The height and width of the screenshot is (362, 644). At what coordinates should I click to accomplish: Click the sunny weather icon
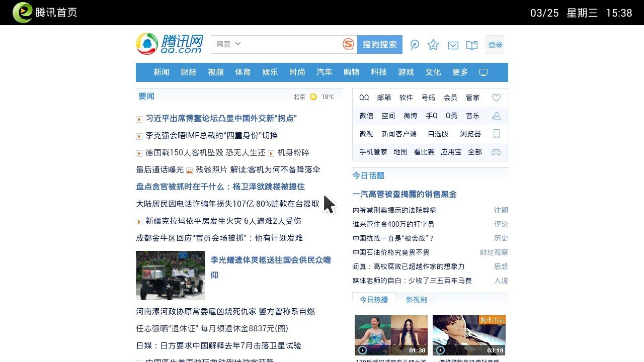[x=313, y=97]
